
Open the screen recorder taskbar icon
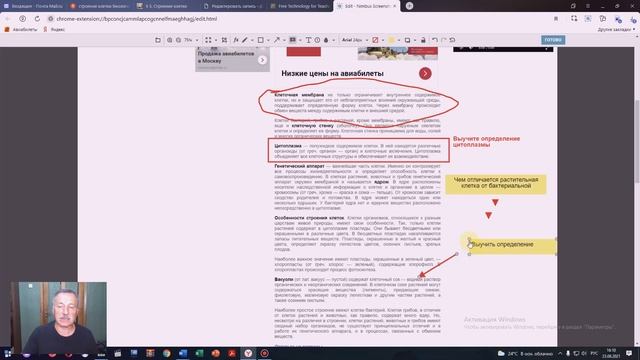coord(264,353)
